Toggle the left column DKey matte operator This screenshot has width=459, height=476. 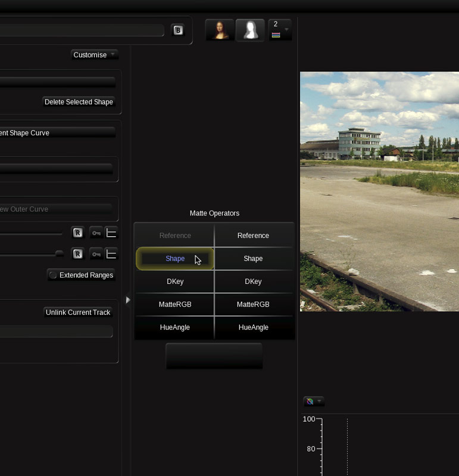[174, 281]
